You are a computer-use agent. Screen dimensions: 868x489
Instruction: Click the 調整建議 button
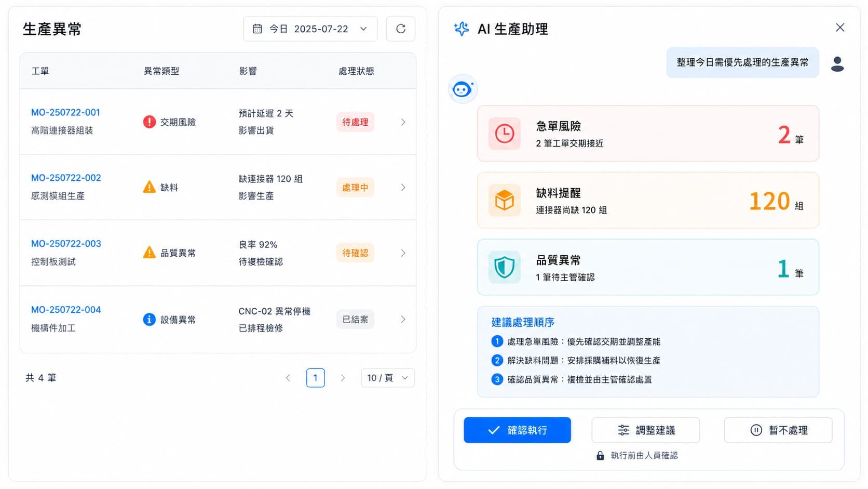(x=646, y=430)
